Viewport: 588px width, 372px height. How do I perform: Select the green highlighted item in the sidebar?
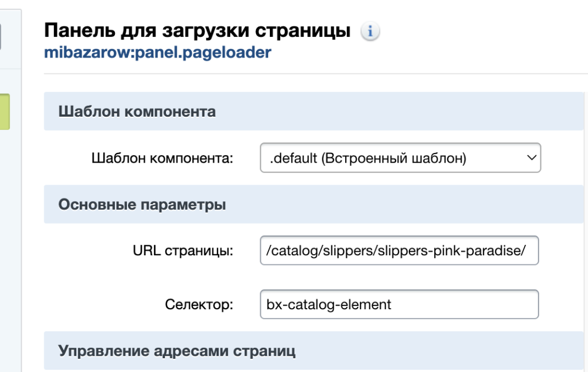pyautogui.click(x=6, y=112)
